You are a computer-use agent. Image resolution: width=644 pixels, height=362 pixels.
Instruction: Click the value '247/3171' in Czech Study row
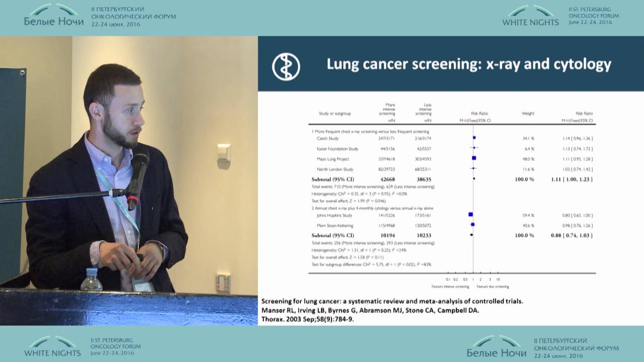[387, 138]
